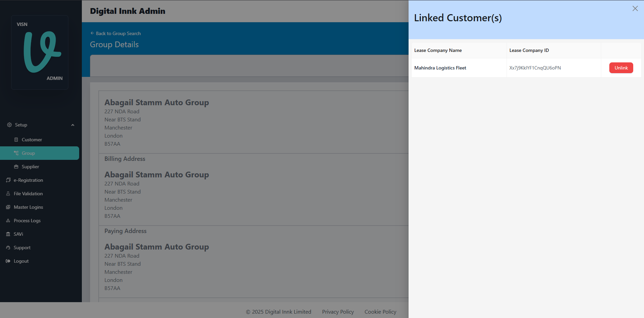
Task: Open the Customer menu entry
Action: pos(32,140)
